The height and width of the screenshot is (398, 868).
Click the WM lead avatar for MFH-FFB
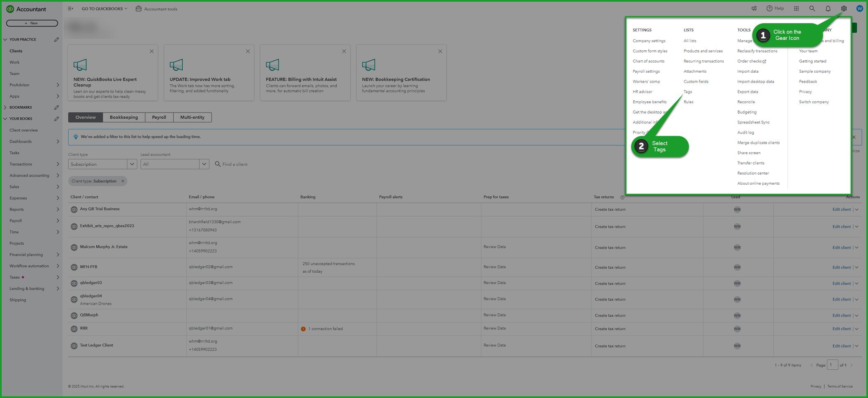coord(737,267)
